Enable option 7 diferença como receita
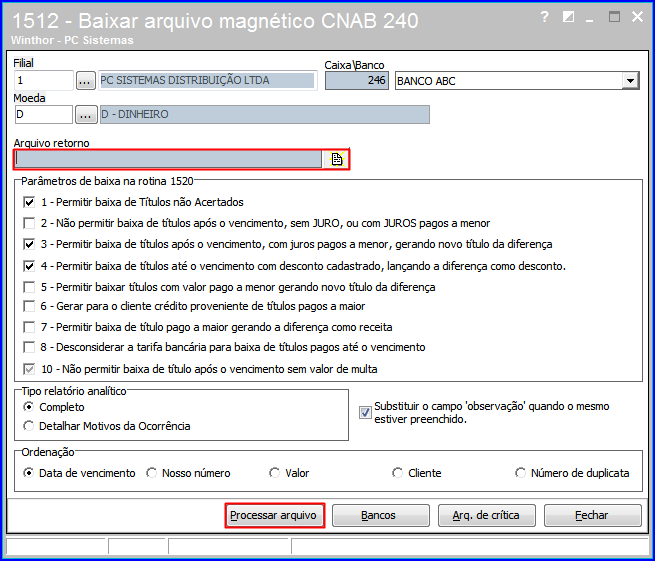Image resolution: width=655 pixels, height=561 pixels. (29, 327)
